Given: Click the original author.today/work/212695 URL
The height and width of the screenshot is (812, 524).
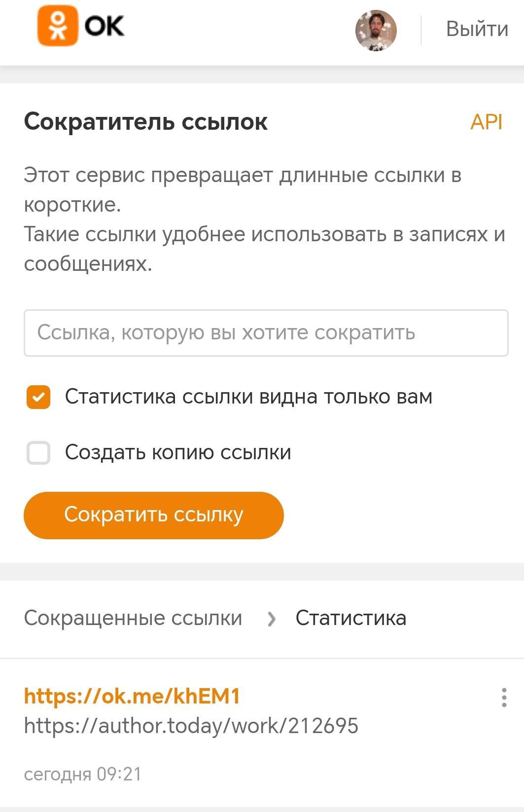Looking at the screenshot, I should pyautogui.click(x=191, y=726).
